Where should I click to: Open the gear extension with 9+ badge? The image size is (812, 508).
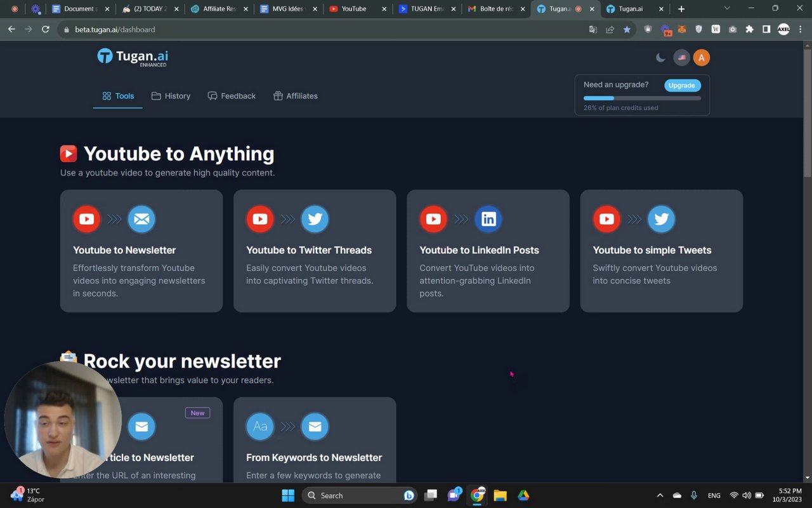[665, 29]
